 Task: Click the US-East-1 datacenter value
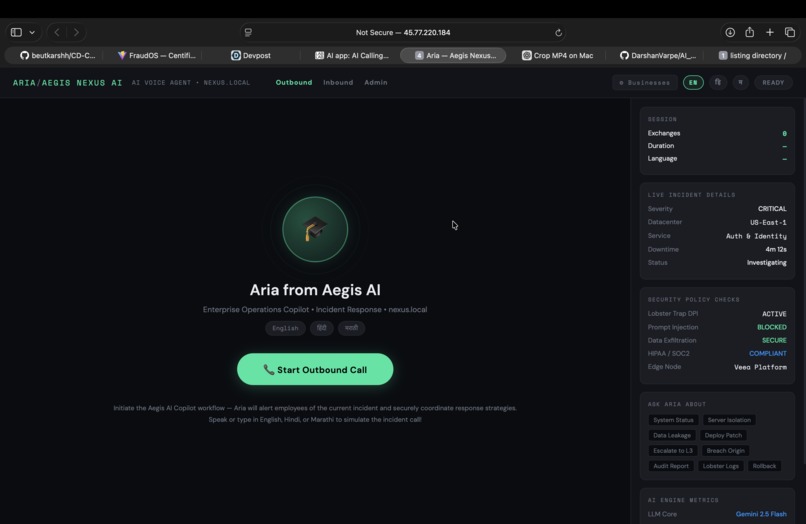[x=768, y=223]
